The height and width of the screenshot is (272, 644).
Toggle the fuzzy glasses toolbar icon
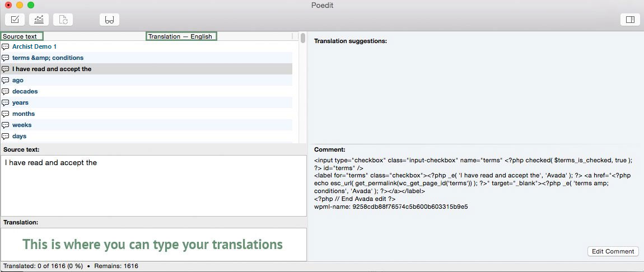pos(109,20)
